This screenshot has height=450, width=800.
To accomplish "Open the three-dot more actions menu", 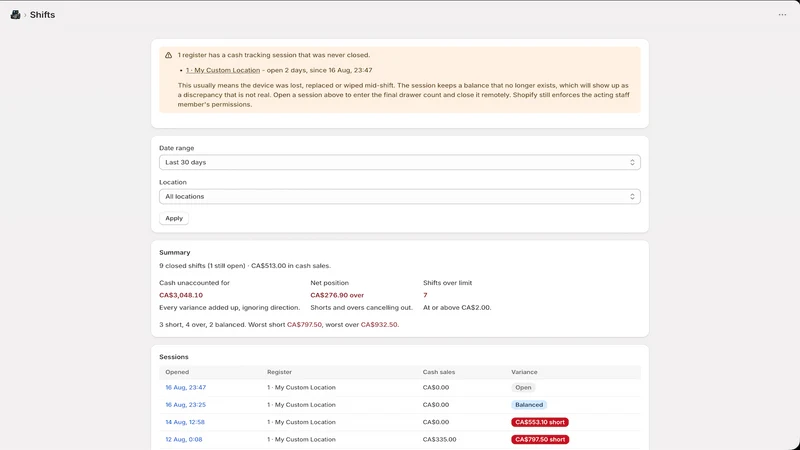I will tap(782, 15).
